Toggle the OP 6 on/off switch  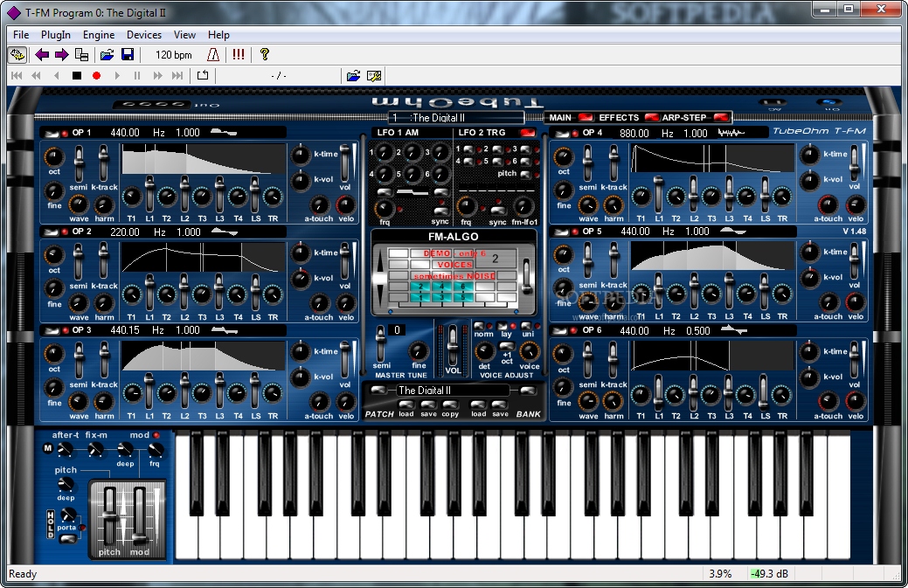(561, 331)
